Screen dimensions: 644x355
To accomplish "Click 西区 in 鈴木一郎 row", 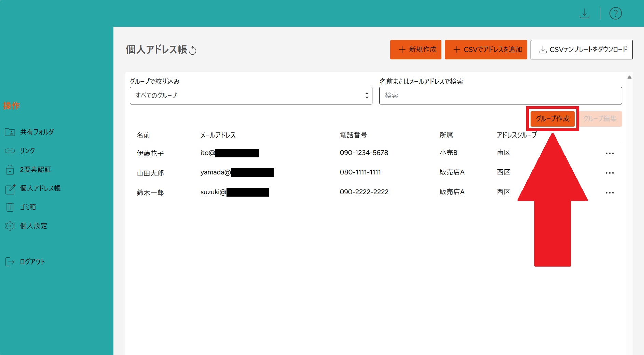I will pos(503,192).
